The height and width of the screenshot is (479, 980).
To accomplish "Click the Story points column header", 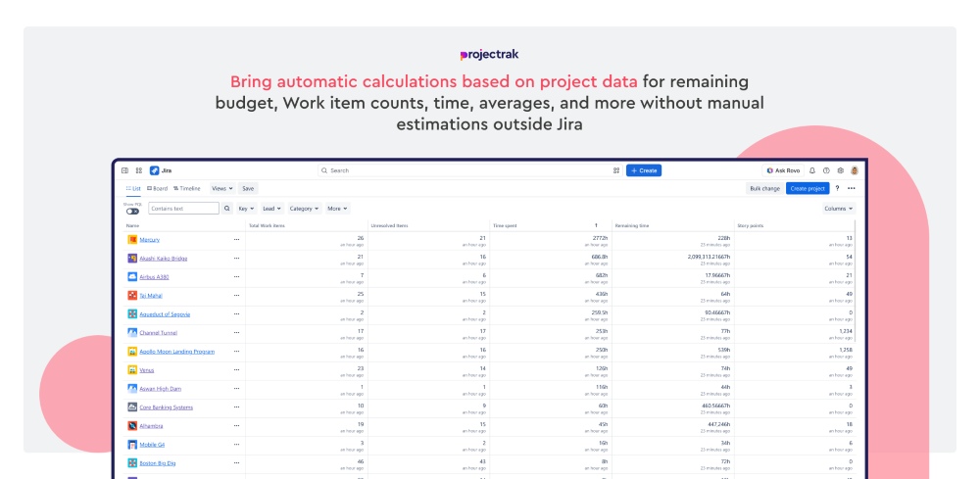I will (x=750, y=225).
